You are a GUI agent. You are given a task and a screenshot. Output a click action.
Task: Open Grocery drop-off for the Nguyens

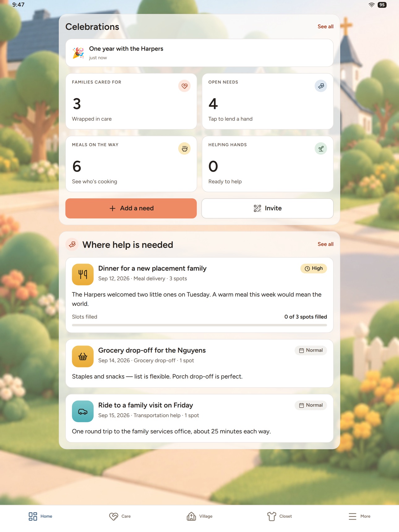tap(199, 363)
